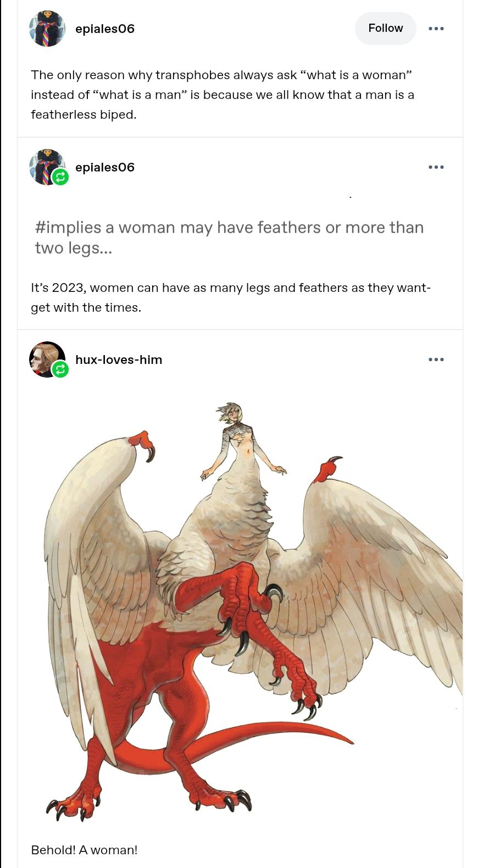Click the hux-loves-him profile avatar
The height and width of the screenshot is (868, 478).
(46, 358)
